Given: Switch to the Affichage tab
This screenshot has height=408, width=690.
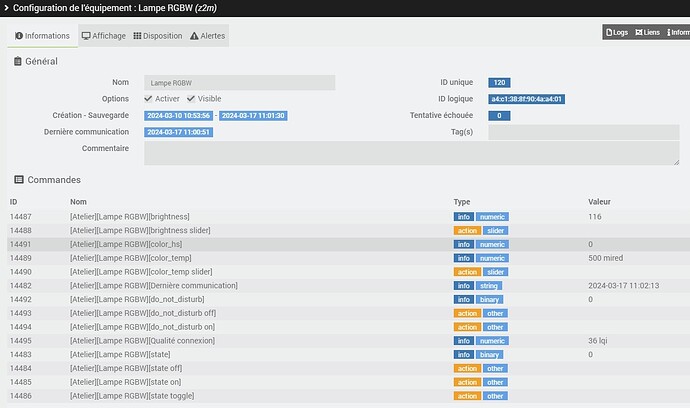Looking at the screenshot, I should [103, 36].
